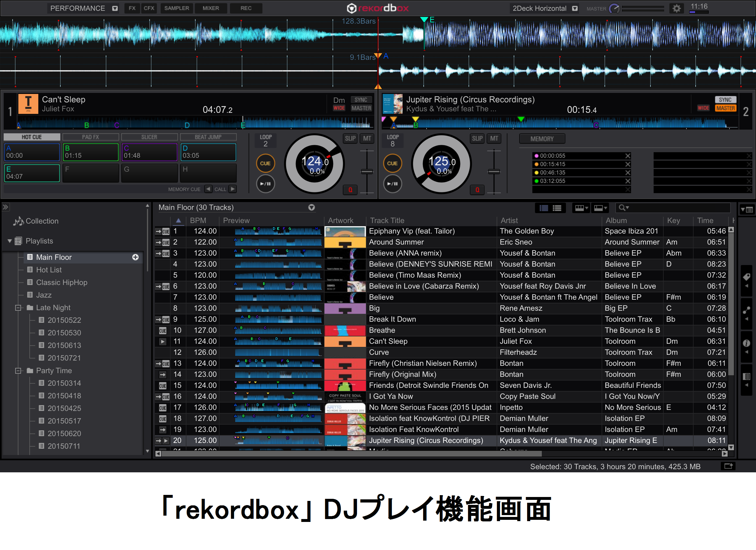Play/pause deck 2
Screen dimensions: 756x550
pos(392,184)
